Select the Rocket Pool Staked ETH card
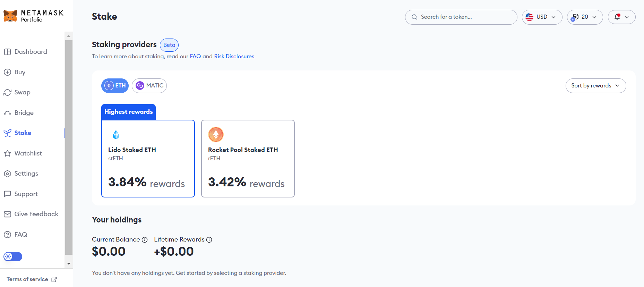This screenshot has height=287, width=644. pos(248,159)
